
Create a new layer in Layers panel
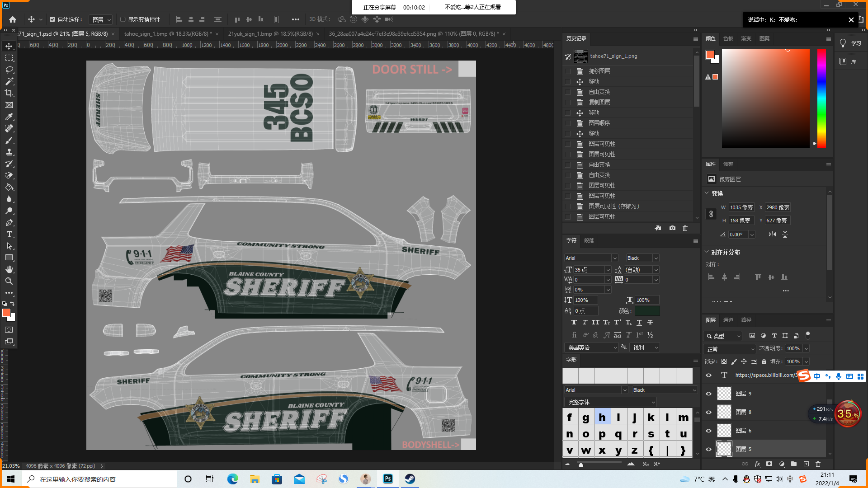tap(806, 464)
